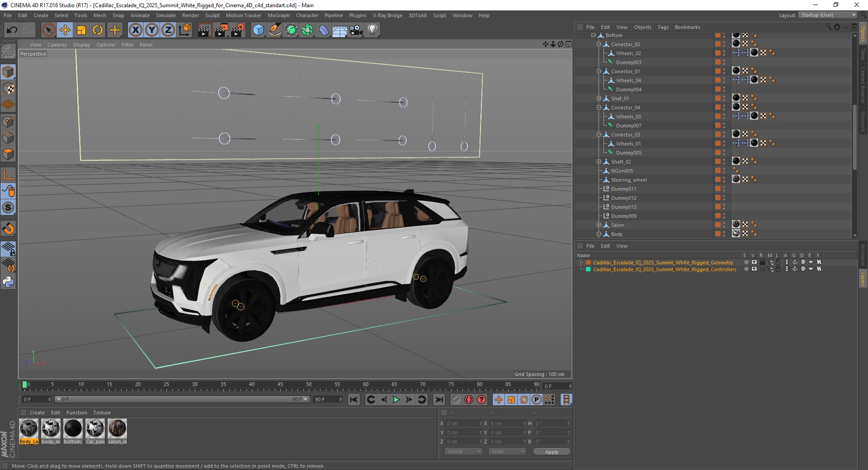Screen dimensions: 868x470
Task: Expand the Shaf_01 tree node
Action: (x=599, y=99)
